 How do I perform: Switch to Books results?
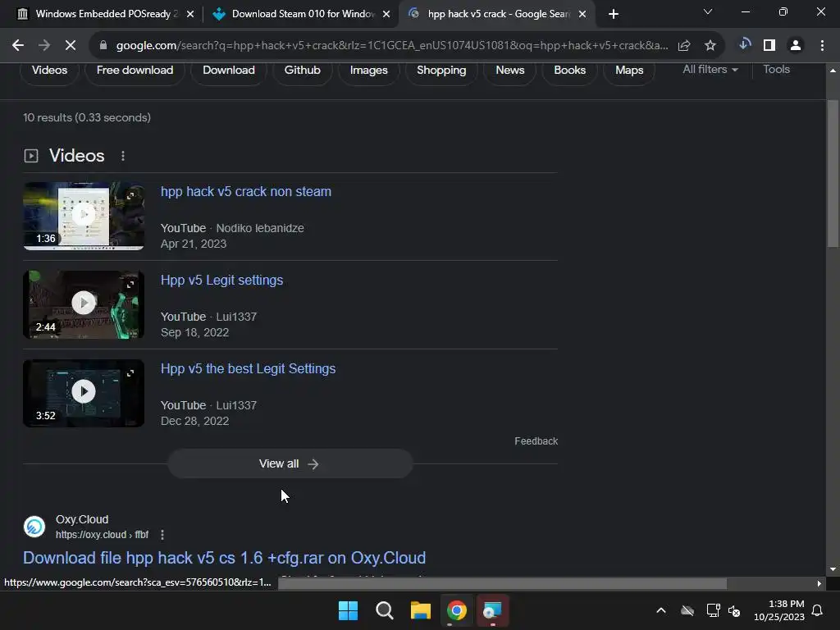(x=569, y=71)
